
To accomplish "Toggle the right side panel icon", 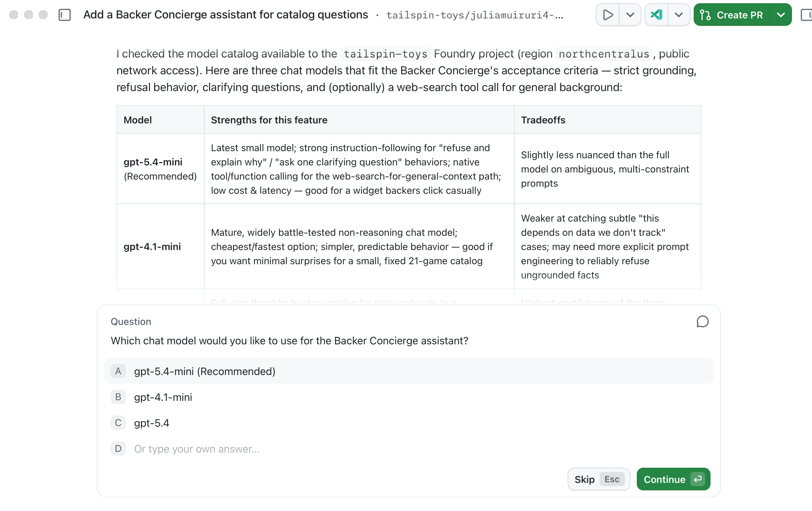I will pos(807,15).
